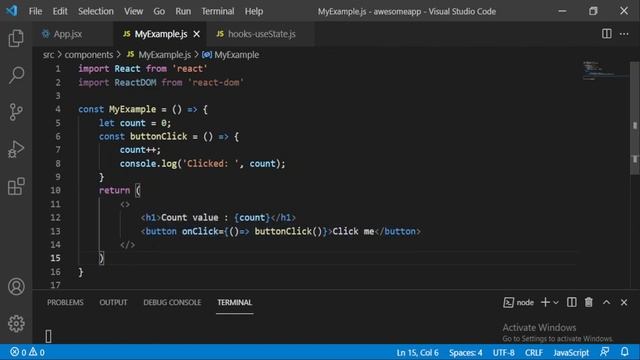Image resolution: width=640 pixels, height=360 pixels.
Task: Change end of line sequence CRLF
Action: pyautogui.click(x=533, y=352)
